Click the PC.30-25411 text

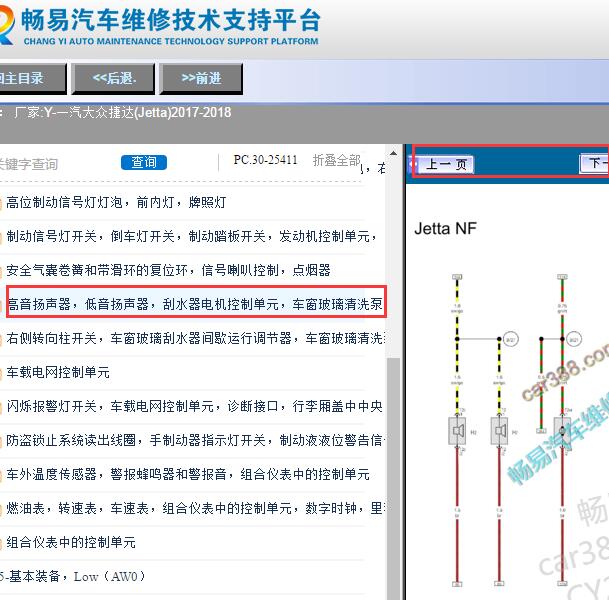265,160
